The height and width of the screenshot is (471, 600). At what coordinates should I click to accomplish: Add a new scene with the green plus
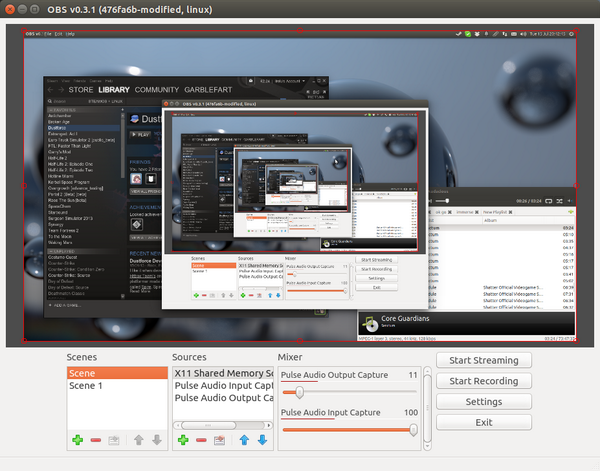point(78,440)
